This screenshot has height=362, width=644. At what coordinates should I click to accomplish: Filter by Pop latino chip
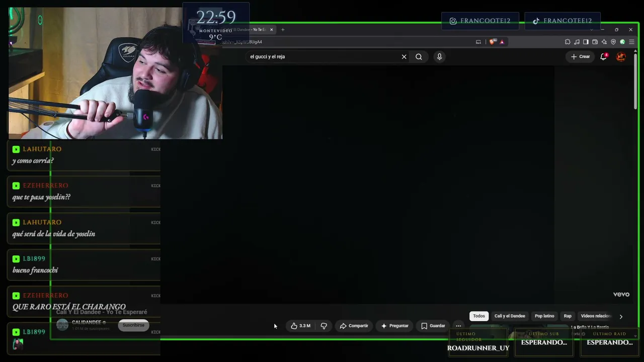[544, 316]
